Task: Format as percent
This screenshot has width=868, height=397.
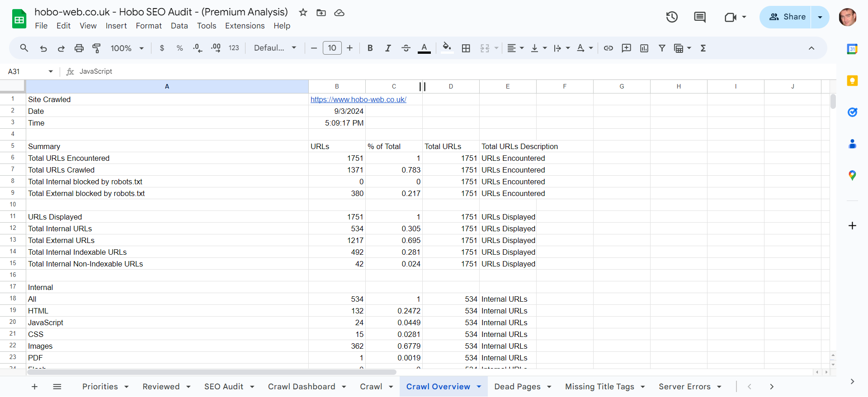Action: 180,48
